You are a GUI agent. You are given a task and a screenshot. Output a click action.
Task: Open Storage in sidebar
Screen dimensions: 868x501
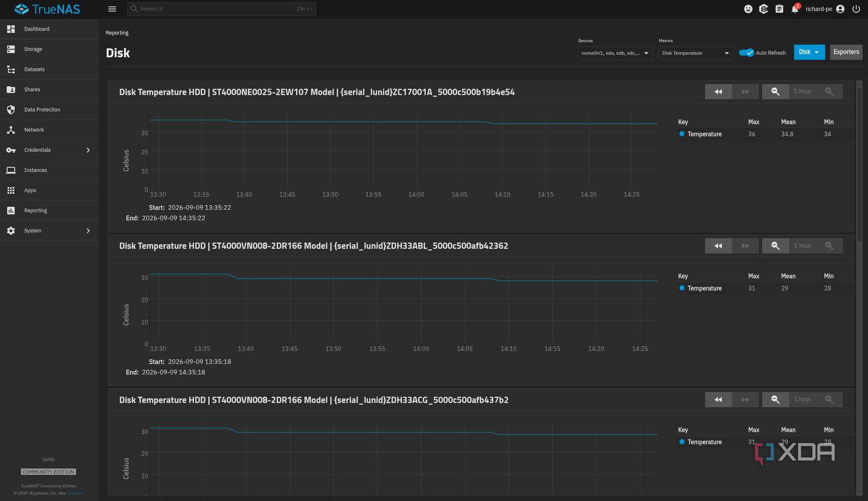click(49, 49)
